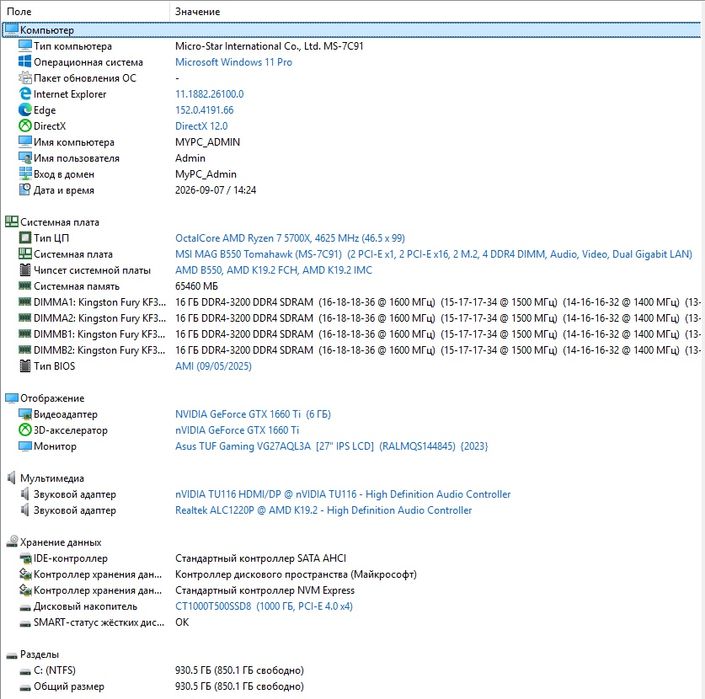Click the Windows logo beside Операционная система

(25, 62)
